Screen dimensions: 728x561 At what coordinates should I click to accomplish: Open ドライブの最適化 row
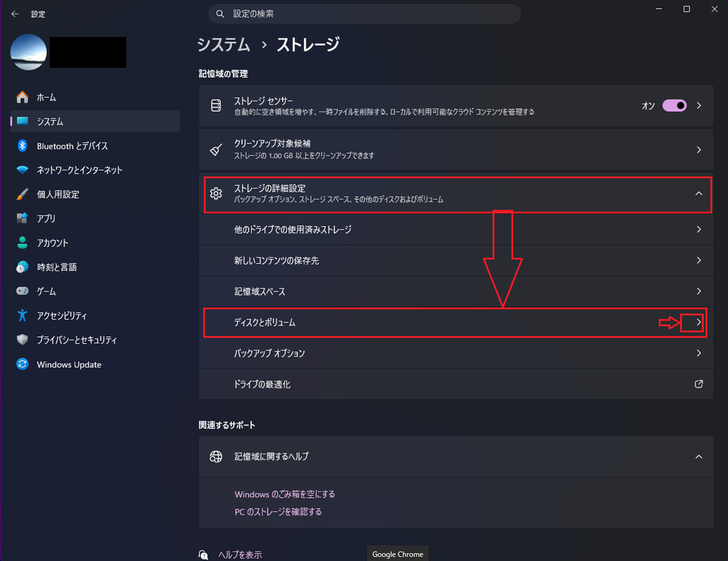[x=456, y=384]
